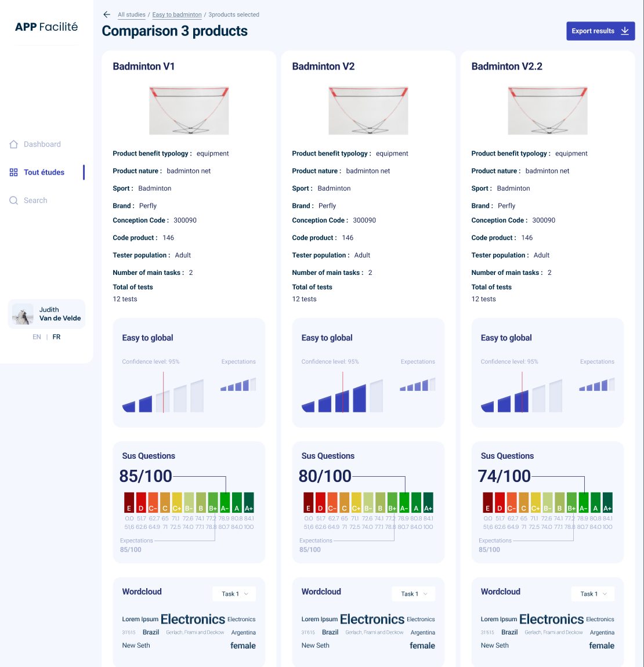Click the Badminton V2.2 product image
Image resolution: width=644 pixels, height=667 pixels.
548,111
